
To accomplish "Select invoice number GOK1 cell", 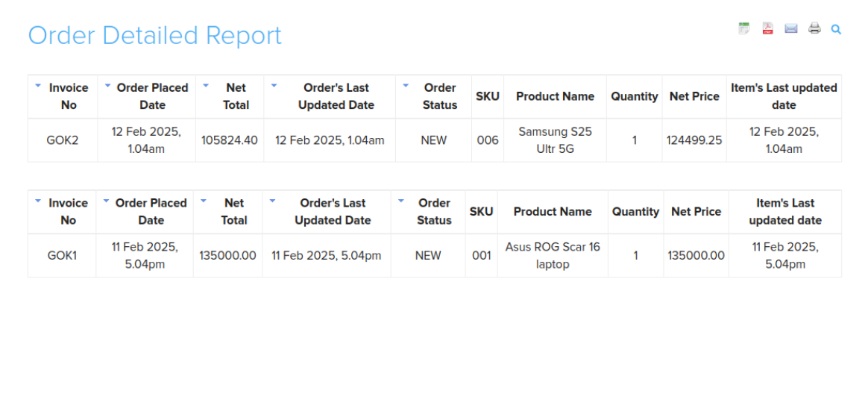I will point(62,255).
